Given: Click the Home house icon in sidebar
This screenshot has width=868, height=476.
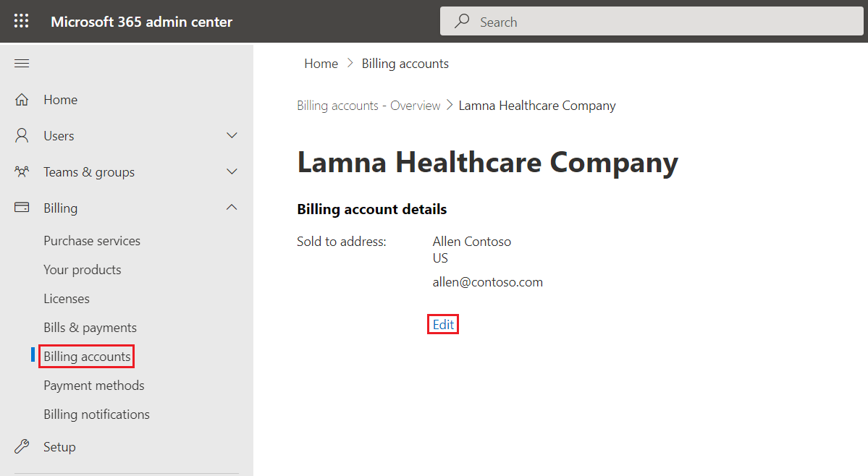Looking at the screenshot, I should tap(22, 100).
